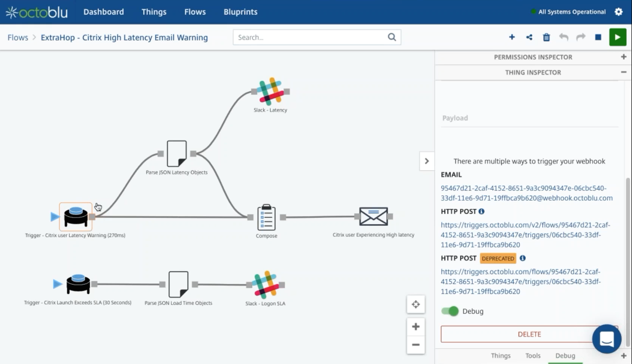This screenshot has width=632, height=364.
Task: Open the settings gear icon
Action: (x=618, y=12)
